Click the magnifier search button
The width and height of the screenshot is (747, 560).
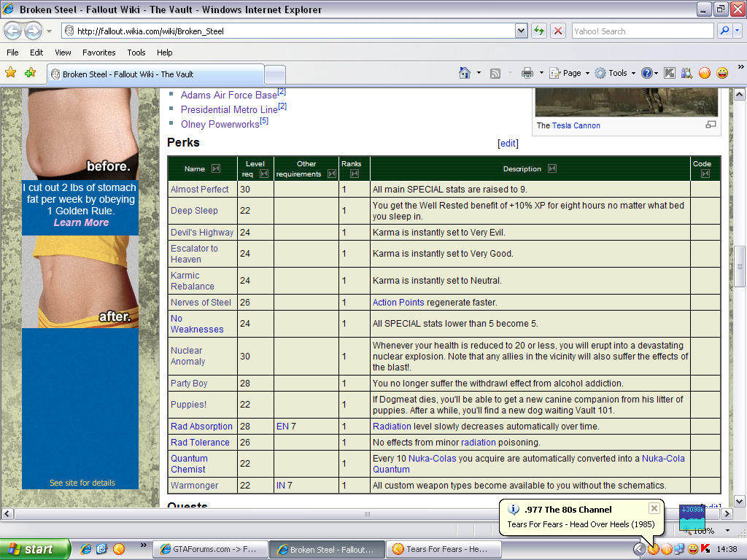click(x=724, y=31)
